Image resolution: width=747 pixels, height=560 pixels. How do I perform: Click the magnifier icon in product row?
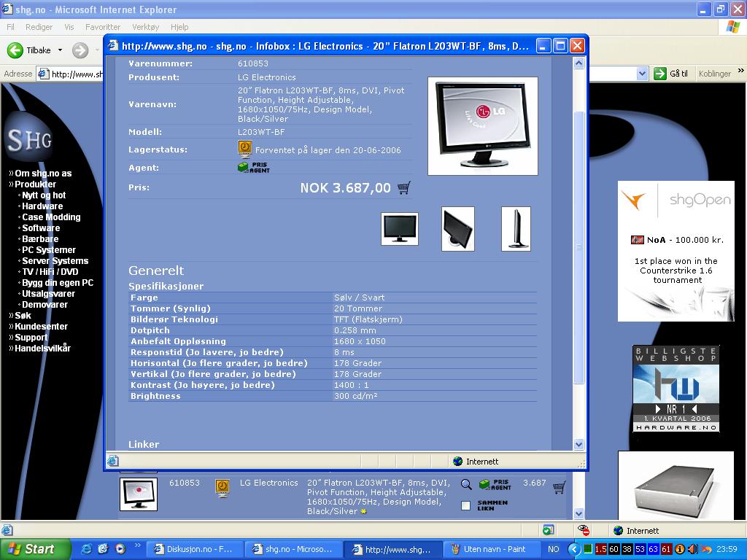point(466,485)
